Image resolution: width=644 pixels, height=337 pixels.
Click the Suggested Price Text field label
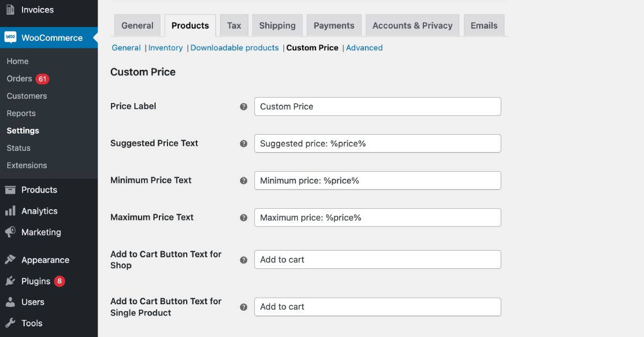pos(154,143)
